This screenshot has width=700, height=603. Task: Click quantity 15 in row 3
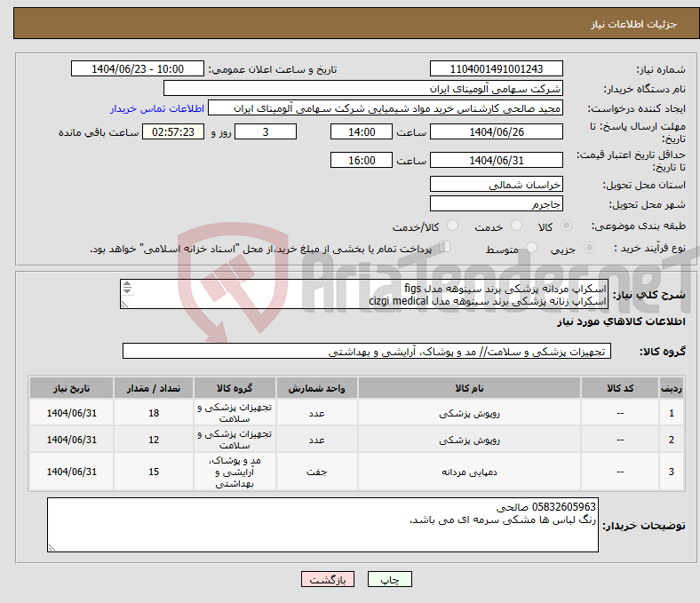154,472
